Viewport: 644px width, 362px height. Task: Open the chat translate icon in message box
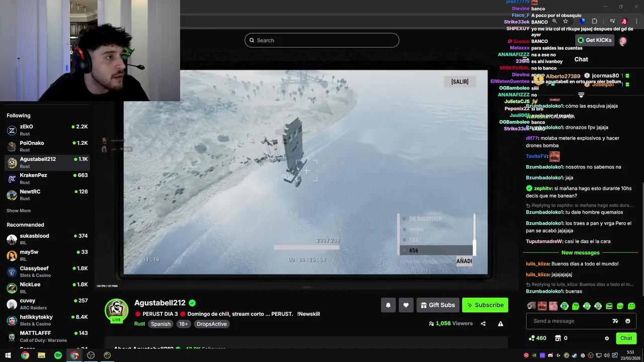click(615, 321)
